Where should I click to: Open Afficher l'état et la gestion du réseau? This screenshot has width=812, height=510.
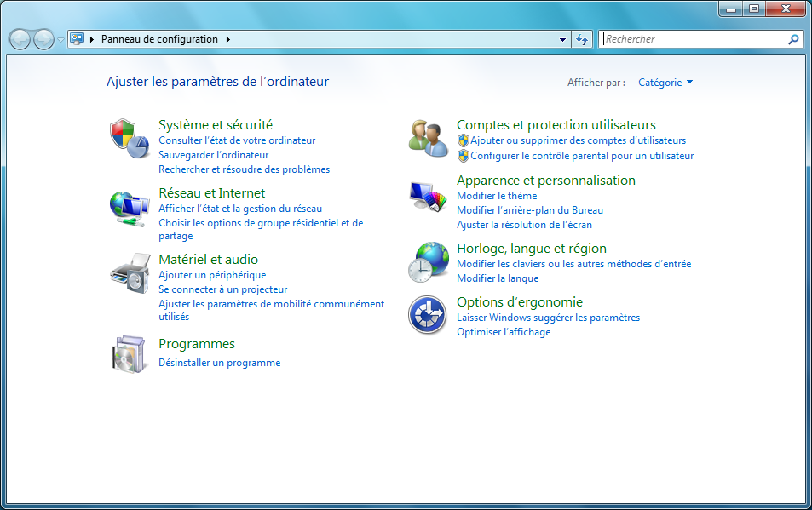[240, 209]
